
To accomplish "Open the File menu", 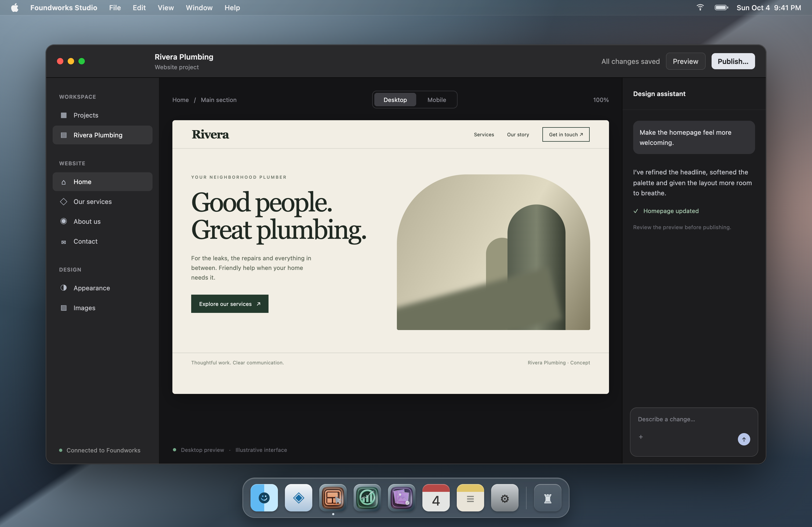I will (115, 8).
